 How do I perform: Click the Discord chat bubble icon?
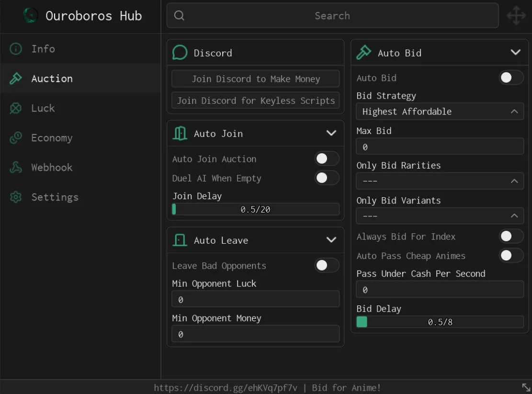point(180,53)
